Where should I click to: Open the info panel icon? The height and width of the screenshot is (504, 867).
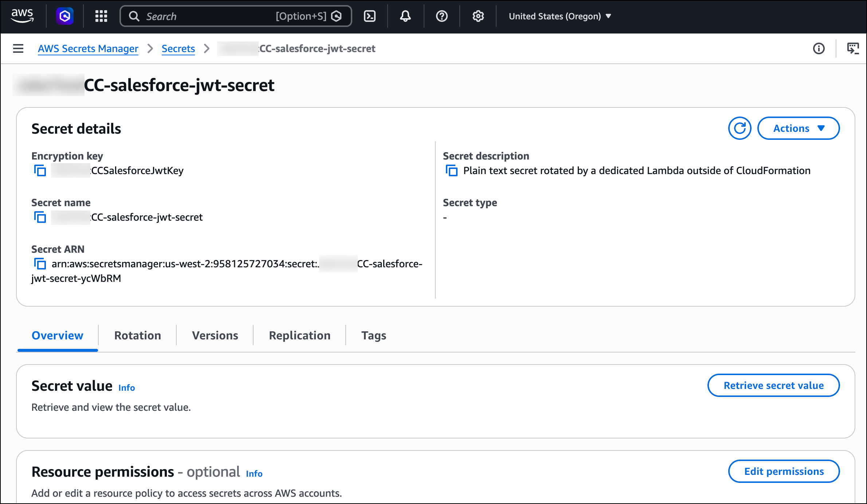[819, 48]
